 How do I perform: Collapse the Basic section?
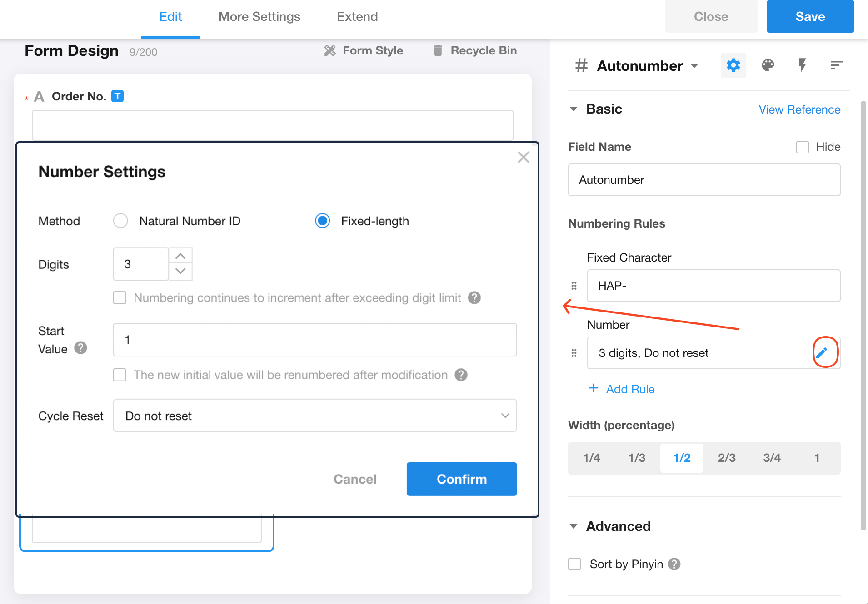(x=574, y=109)
